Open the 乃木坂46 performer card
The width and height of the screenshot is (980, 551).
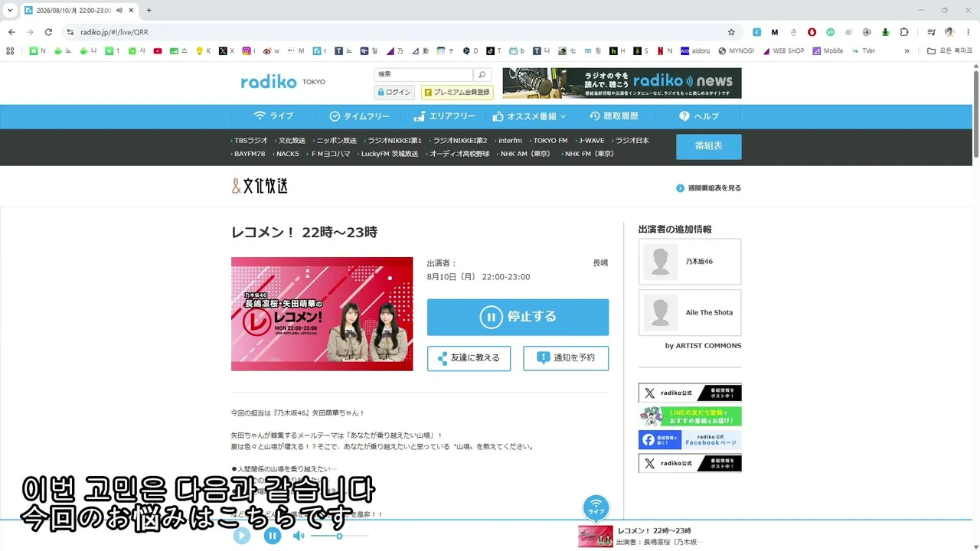(x=690, y=262)
